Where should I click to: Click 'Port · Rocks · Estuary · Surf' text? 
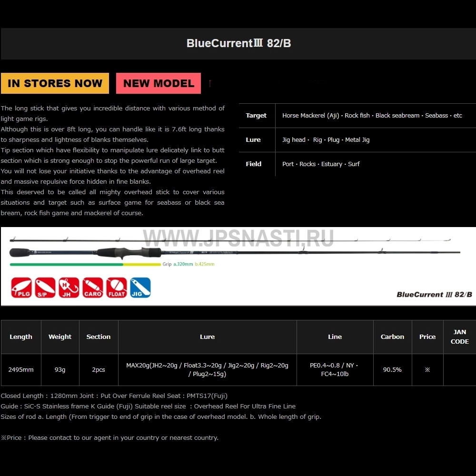pos(321,164)
